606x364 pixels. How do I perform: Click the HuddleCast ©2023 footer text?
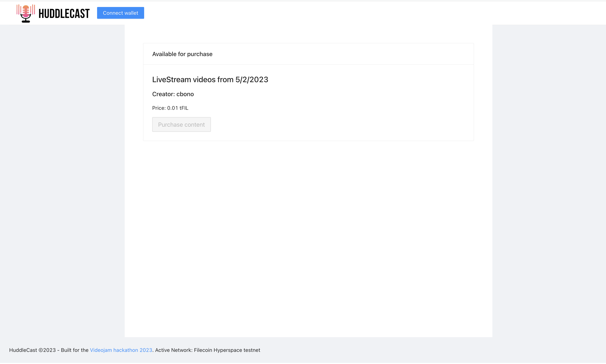(32, 350)
